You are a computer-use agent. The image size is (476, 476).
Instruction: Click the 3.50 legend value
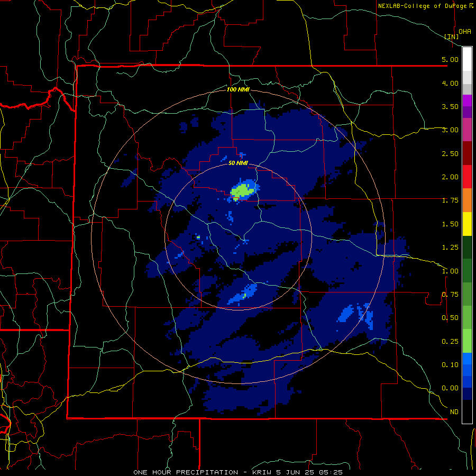pyautogui.click(x=450, y=106)
